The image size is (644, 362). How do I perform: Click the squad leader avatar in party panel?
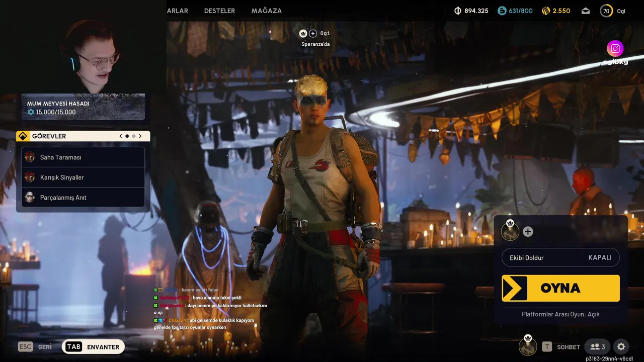coord(510,231)
